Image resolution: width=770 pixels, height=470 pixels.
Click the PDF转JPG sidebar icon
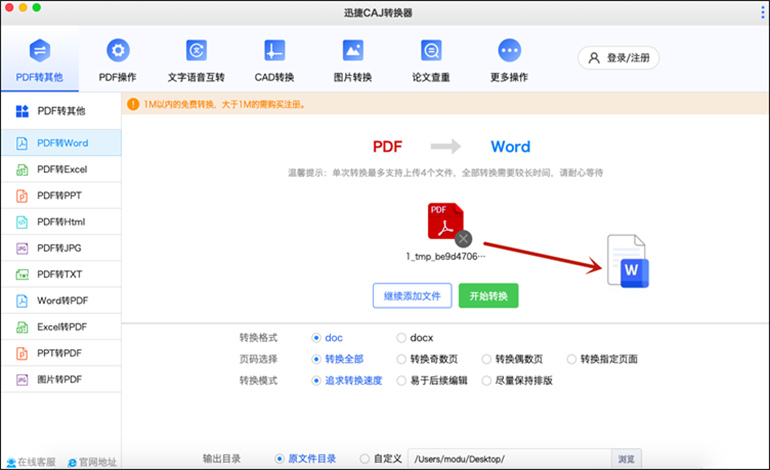22,248
